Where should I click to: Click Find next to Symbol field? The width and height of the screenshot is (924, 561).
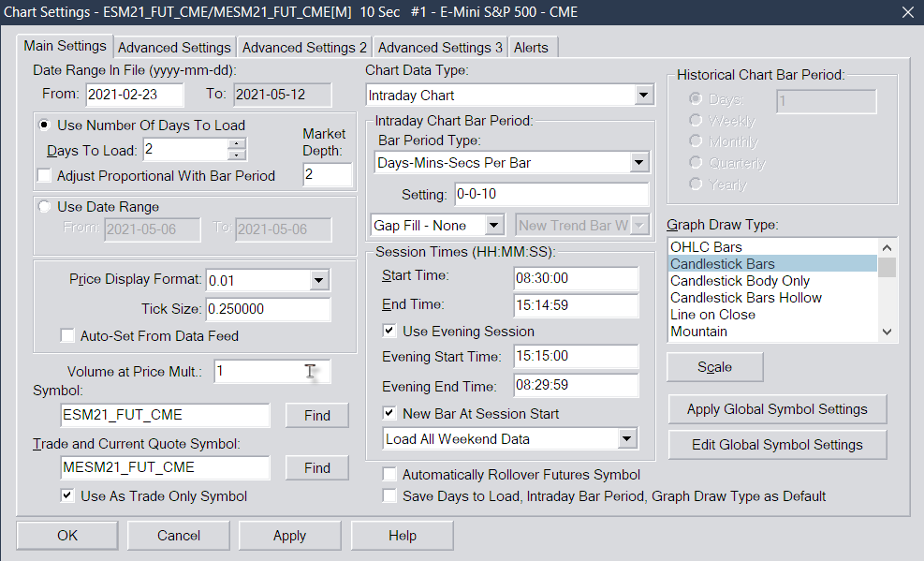[x=317, y=416]
